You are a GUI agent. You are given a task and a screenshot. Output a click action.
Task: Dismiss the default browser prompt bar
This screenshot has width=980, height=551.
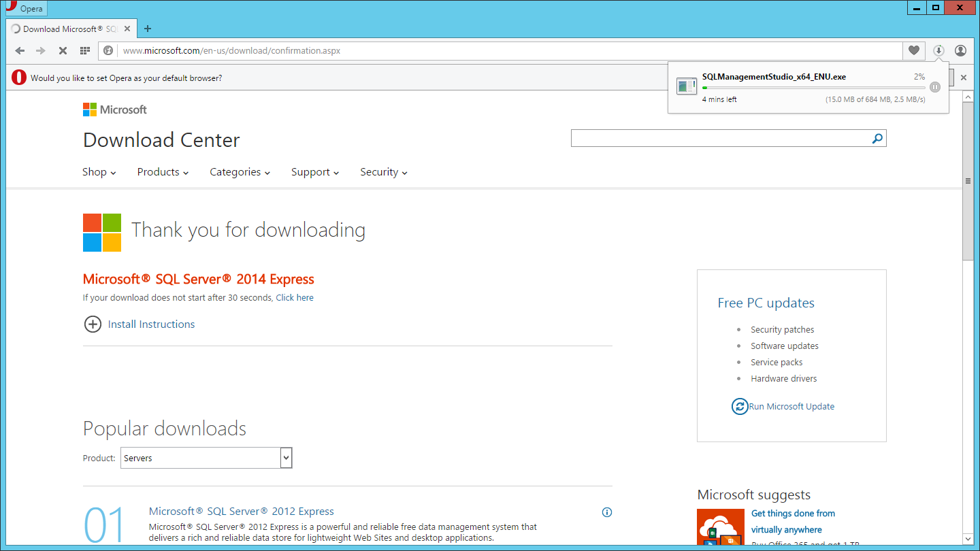point(964,78)
